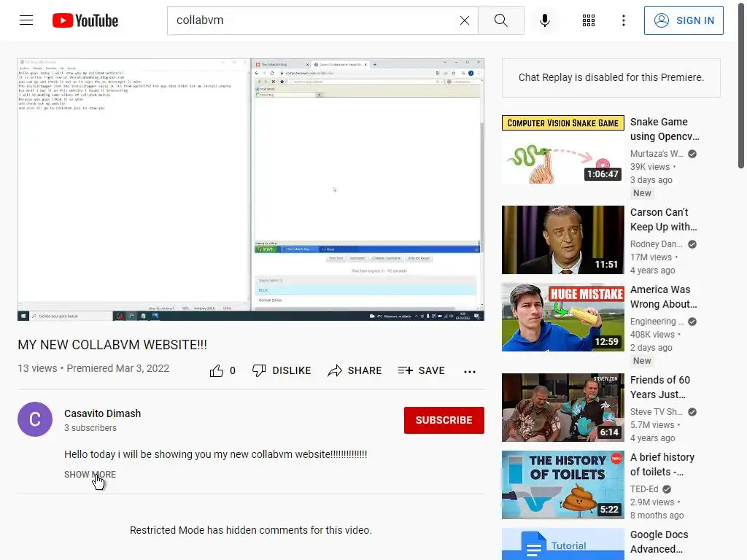Start voice search with microphone
This screenshot has height=560, width=747.
(x=544, y=20)
